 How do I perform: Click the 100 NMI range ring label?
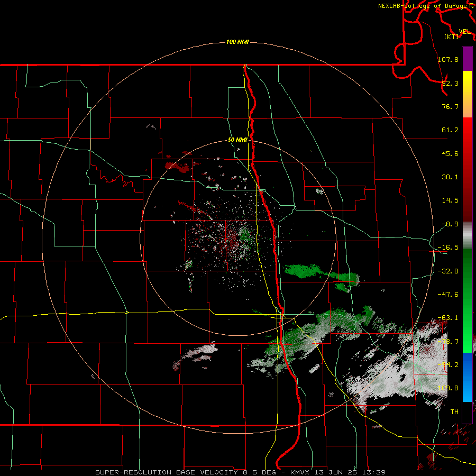point(237,42)
